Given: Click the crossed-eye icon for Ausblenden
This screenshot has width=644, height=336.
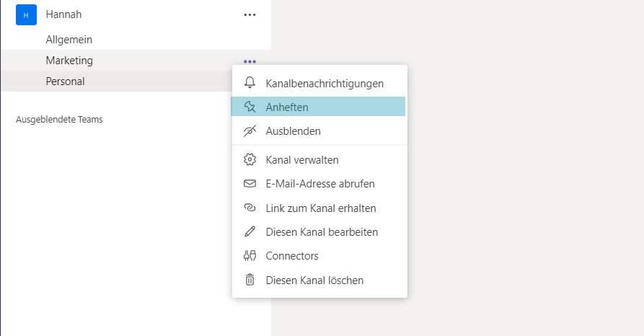Looking at the screenshot, I should coord(250,131).
